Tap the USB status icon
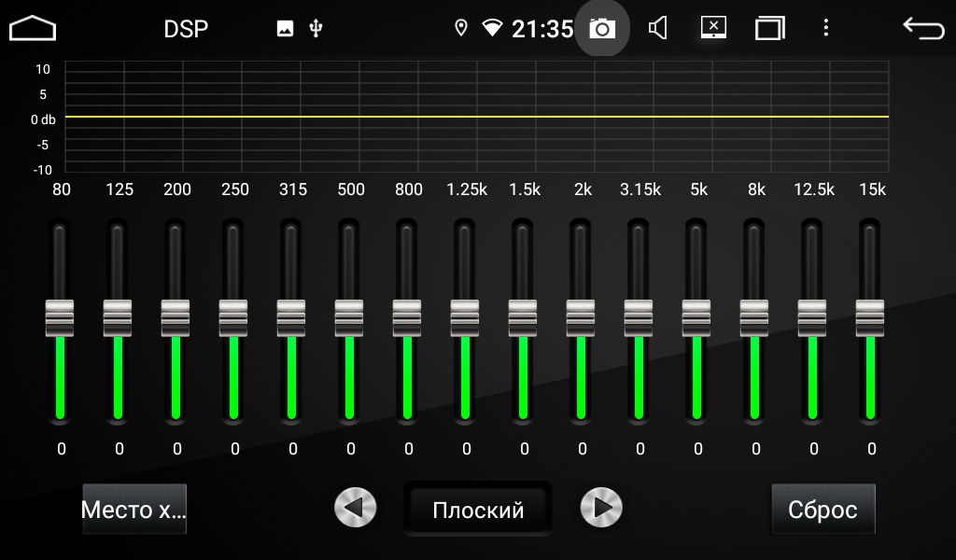Screen dimensions: 956x560 316,29
